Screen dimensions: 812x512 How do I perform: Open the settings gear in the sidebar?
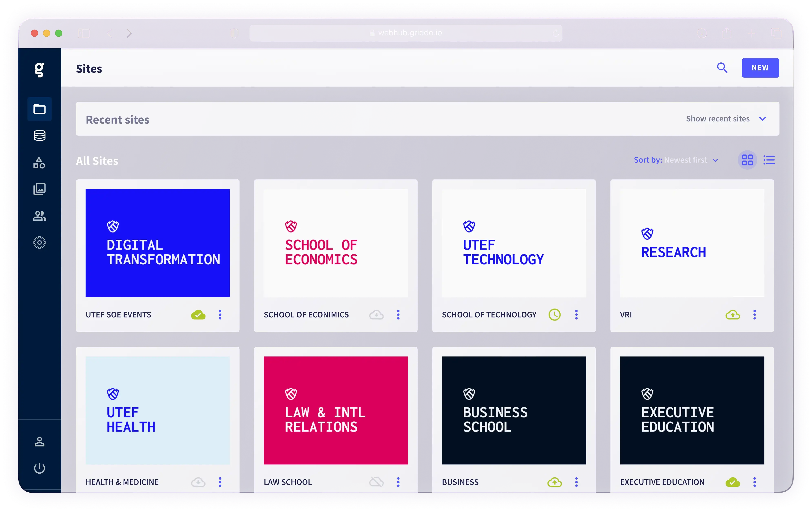coord(39,242)
